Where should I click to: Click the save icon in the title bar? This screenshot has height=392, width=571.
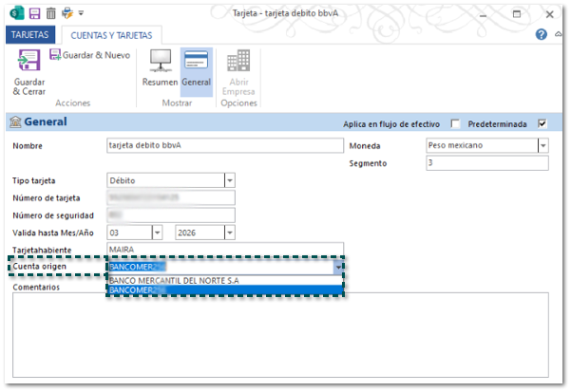pyautogui.click(x=35, y=14)
